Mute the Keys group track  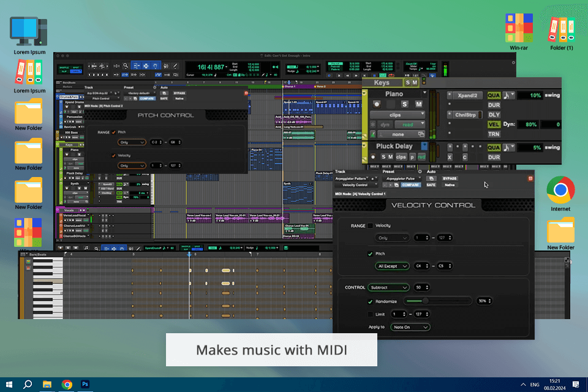415,83
